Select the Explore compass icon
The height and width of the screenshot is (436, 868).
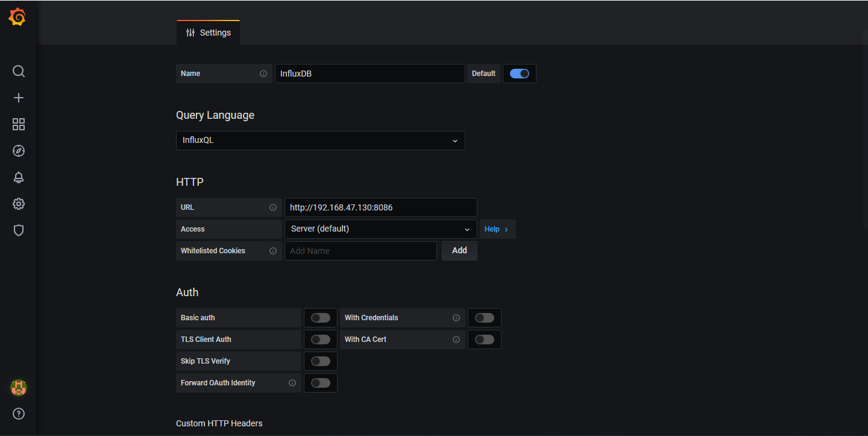pyautogui.click(x=18, y=151)
